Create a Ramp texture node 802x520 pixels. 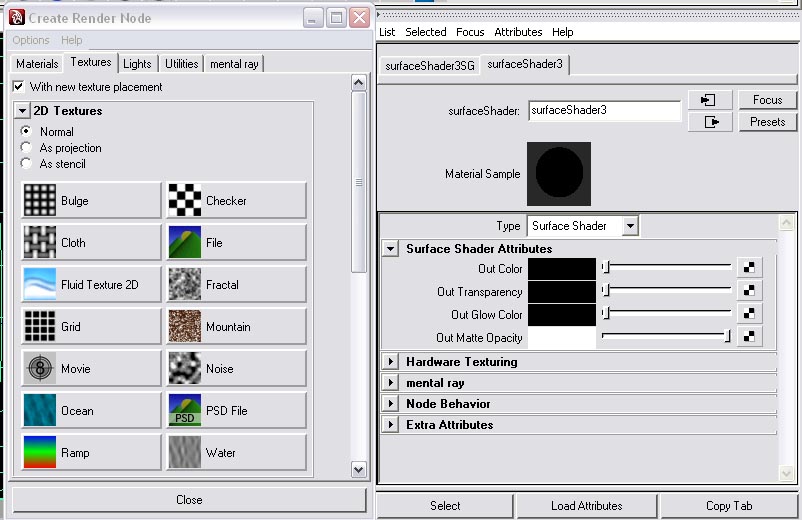point(90,452)
